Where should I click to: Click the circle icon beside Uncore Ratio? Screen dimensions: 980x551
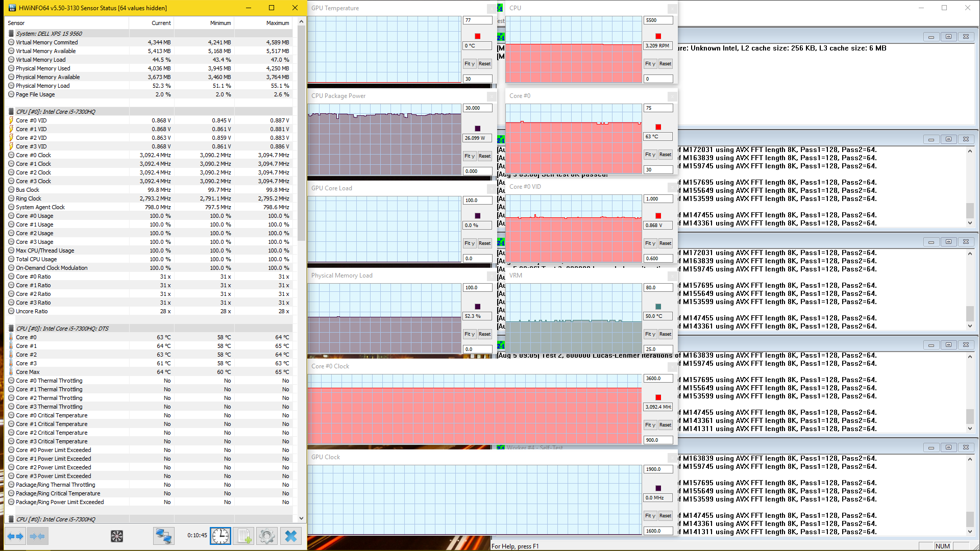pos(11,311)
